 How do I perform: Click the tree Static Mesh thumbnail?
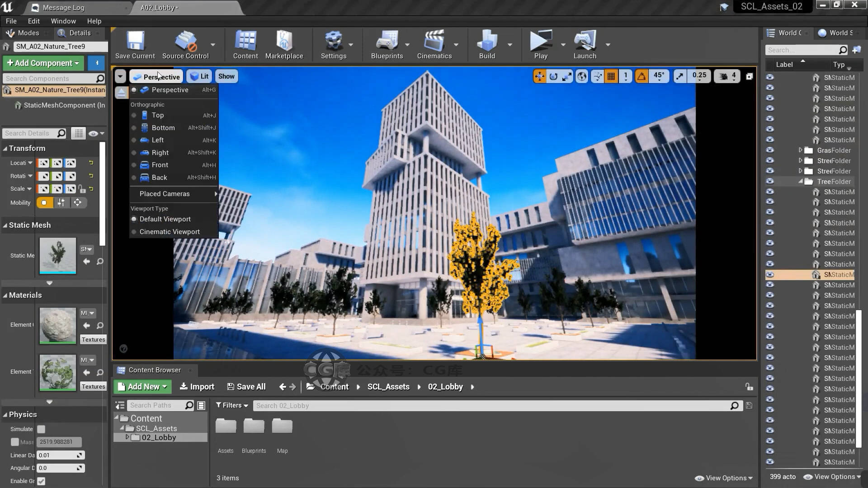point(58,256)
